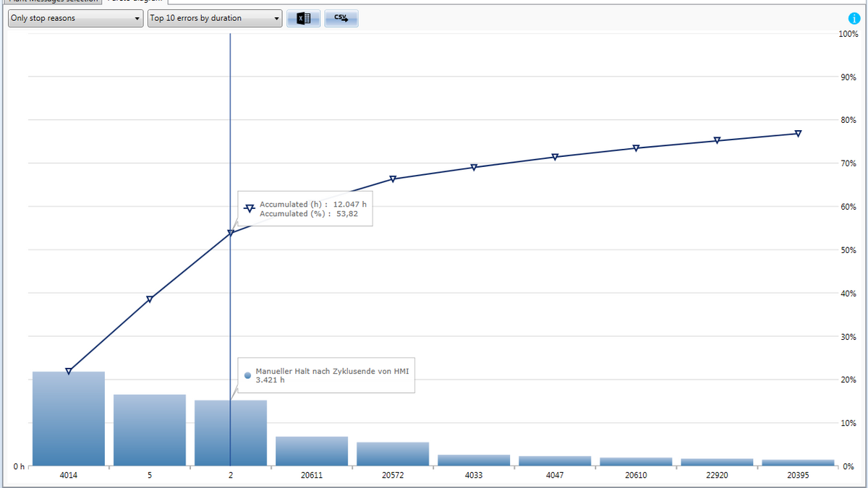The image size is (868, 488).
Task: Click the accumulated line marker above error 5
Action: tap(150, 299)
